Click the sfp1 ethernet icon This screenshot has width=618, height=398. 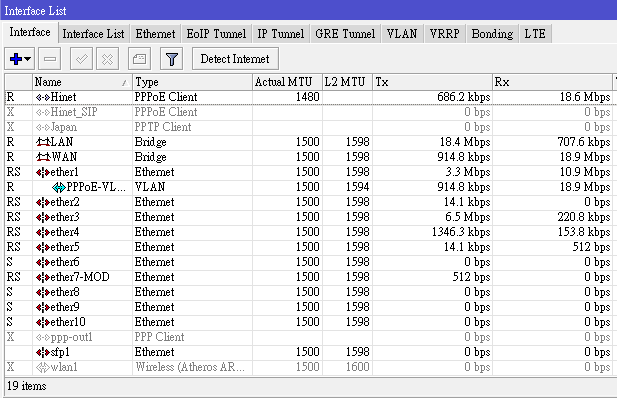point(43,352)
